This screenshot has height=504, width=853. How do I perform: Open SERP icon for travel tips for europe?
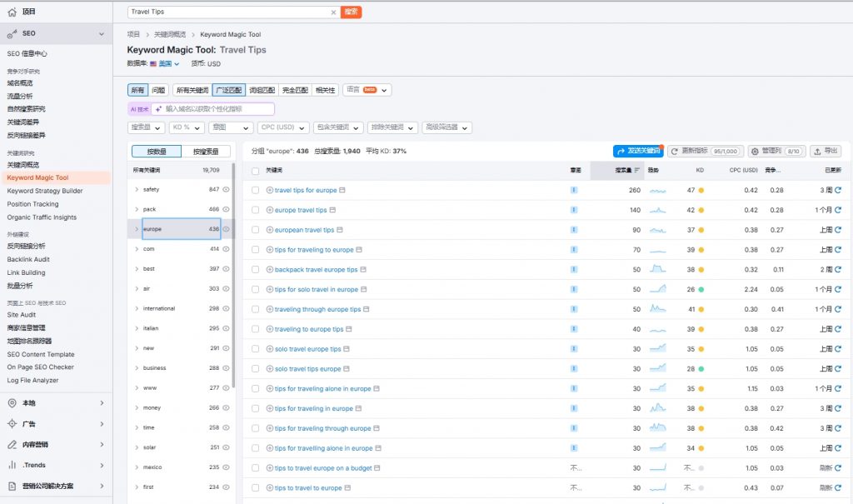[x=342, y=190]
